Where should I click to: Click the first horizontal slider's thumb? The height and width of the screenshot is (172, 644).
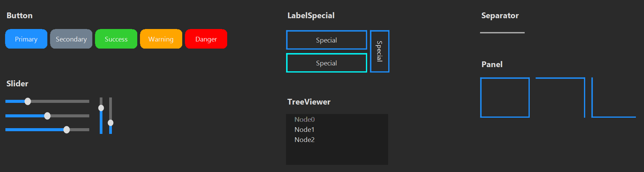28,101
